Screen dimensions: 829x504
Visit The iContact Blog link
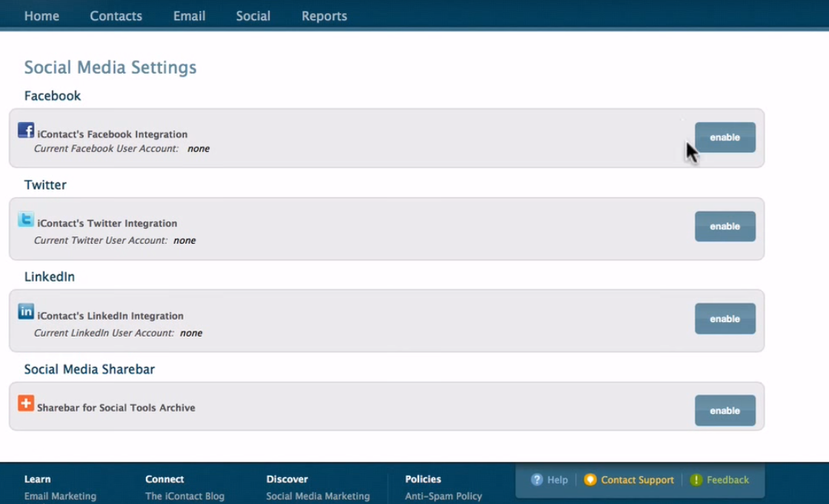184,496
